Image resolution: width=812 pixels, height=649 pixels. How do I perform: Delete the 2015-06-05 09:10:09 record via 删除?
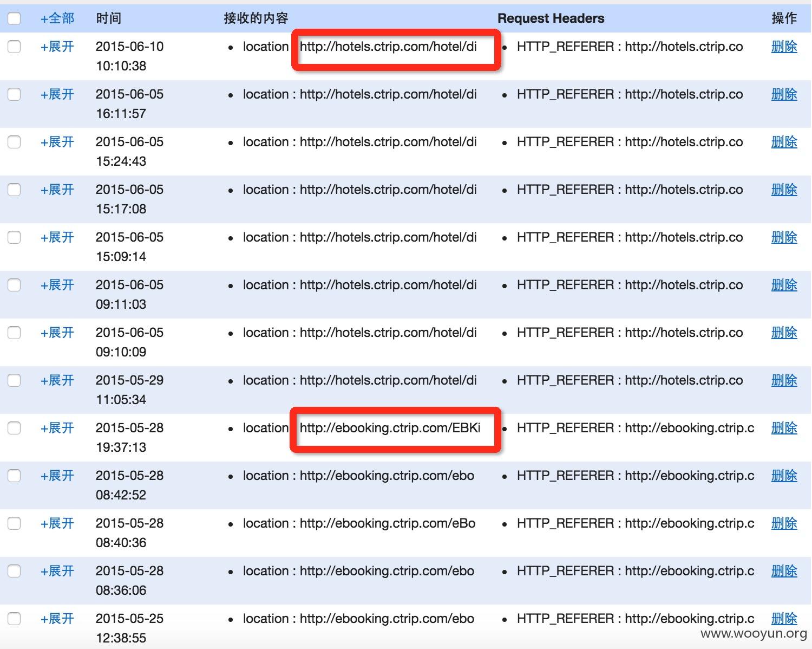[x=784, y=333]
